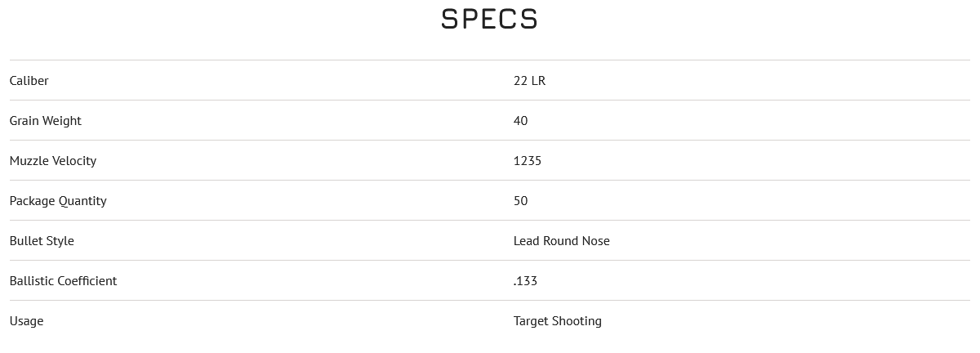Select the Ballistic Coefficient label
This screenshot has width=980, height=353.
point(63,280)
